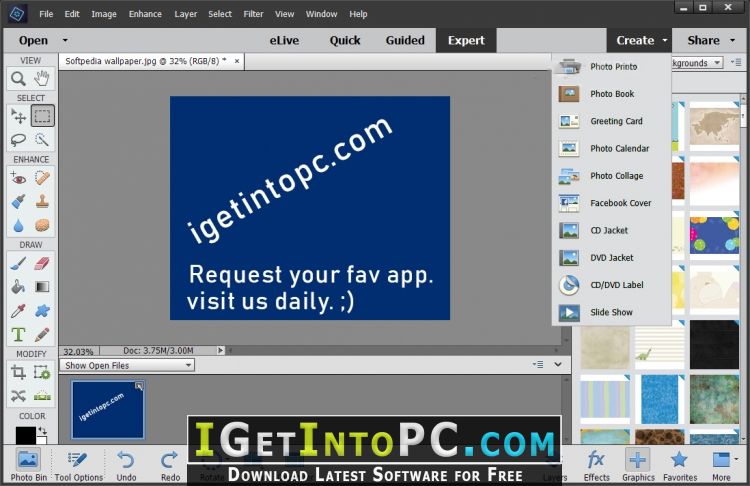Select the Type tool
The height and width of the screenshot is (486, 750).
(19, 334)
